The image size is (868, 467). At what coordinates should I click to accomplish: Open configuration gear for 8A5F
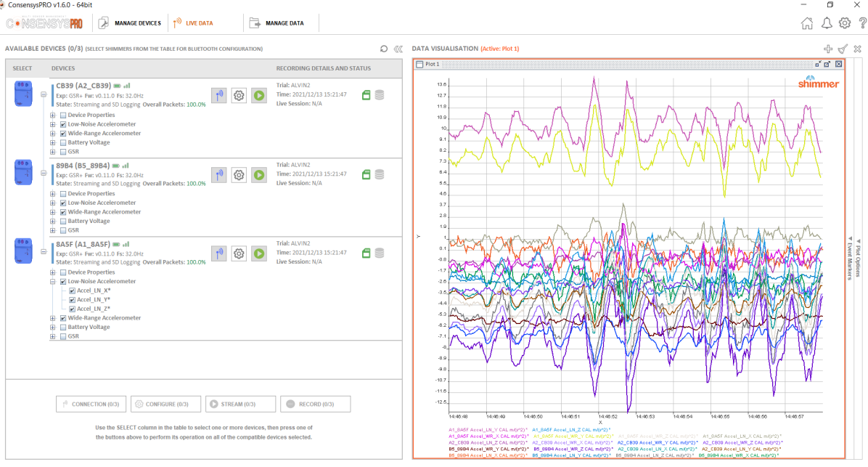[239, 253]
